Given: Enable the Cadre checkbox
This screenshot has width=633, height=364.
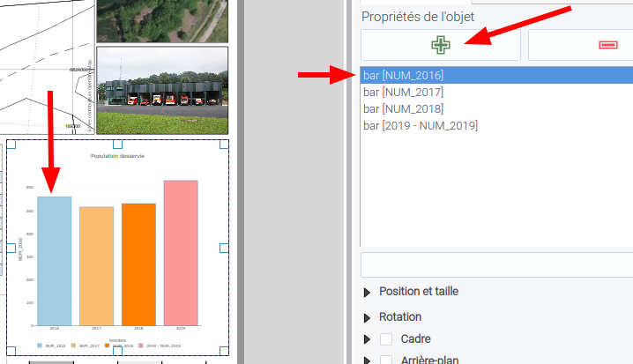Looking at the screenshot, I should point(386,339).
